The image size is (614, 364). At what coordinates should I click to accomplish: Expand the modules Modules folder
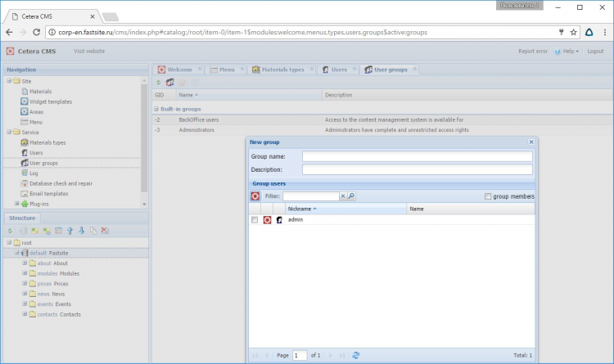25,273
